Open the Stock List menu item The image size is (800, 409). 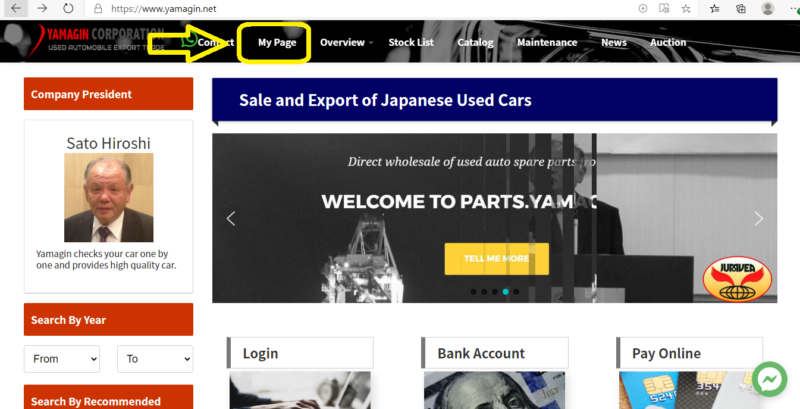pyautogui.click(x=411, y=42)
